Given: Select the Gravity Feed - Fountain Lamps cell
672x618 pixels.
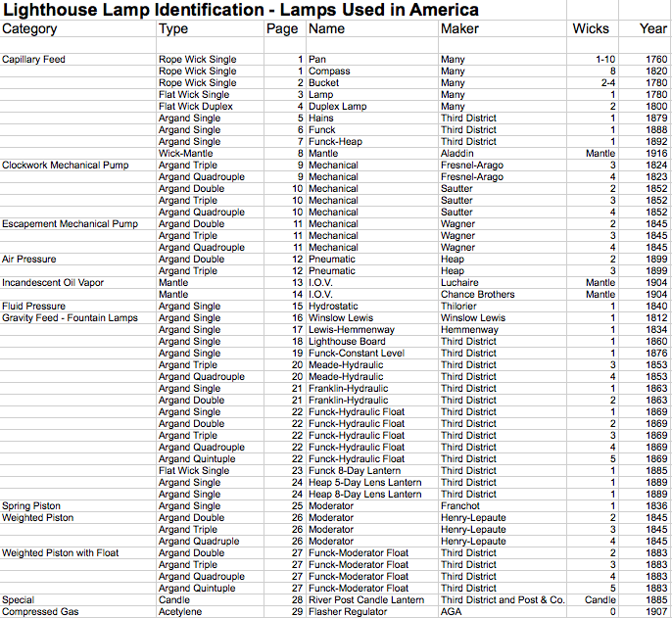Looking at the screenshot, I should tap(78, 317).
